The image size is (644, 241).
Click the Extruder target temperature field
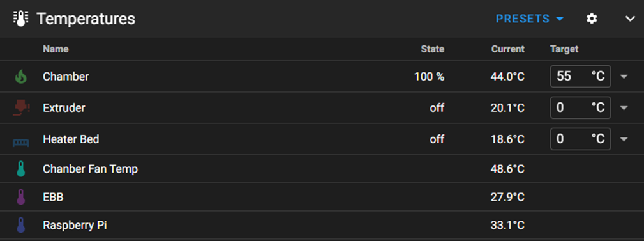tap(580, 108)
